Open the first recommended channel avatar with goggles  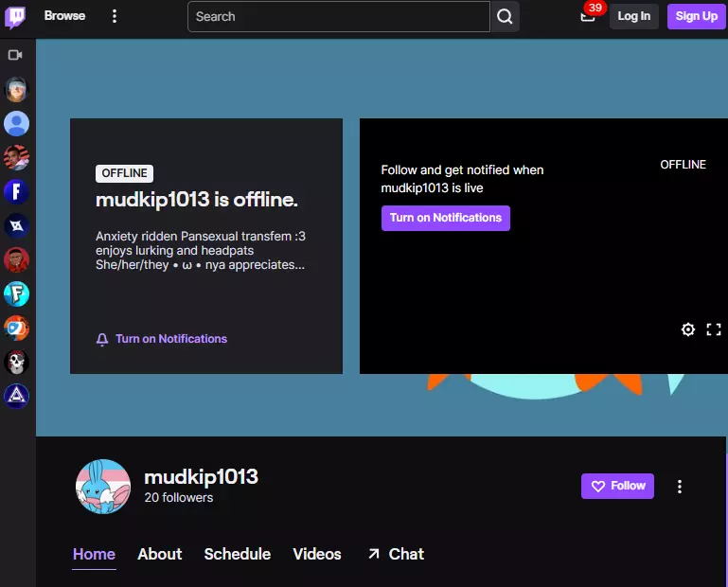[16, 89]
